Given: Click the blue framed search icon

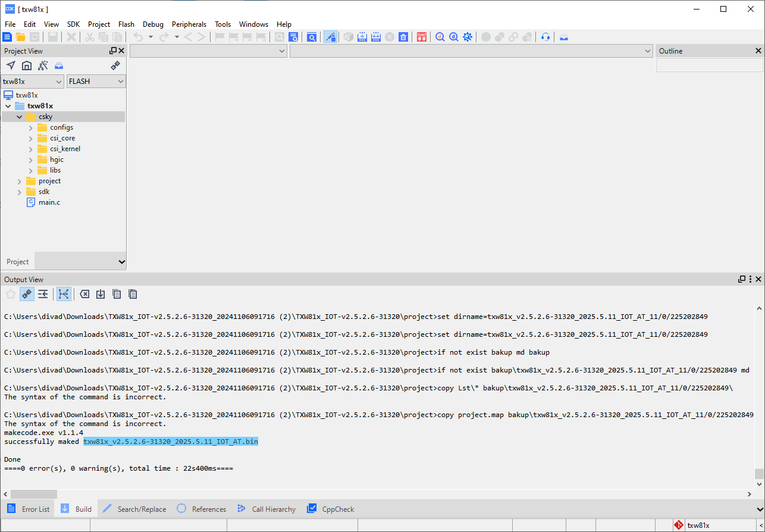Looking at the screenshot, I should click(312, 37).
